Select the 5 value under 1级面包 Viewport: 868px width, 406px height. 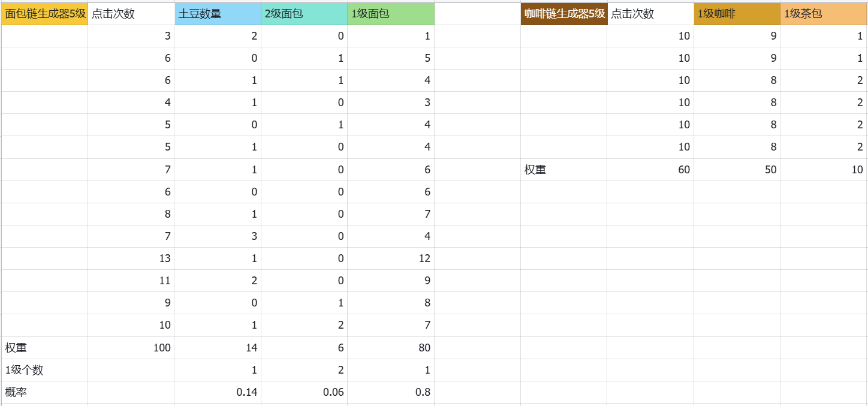click(391, 58)
